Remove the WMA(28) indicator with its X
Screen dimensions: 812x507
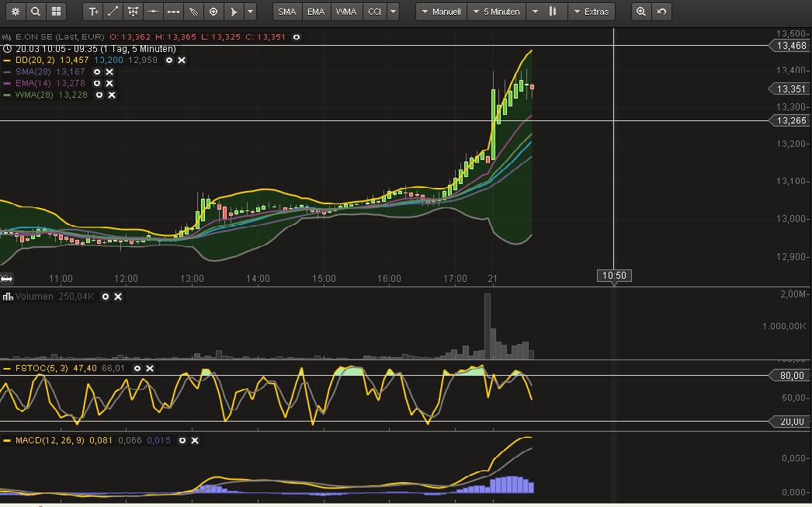click(x=112, y=95)
